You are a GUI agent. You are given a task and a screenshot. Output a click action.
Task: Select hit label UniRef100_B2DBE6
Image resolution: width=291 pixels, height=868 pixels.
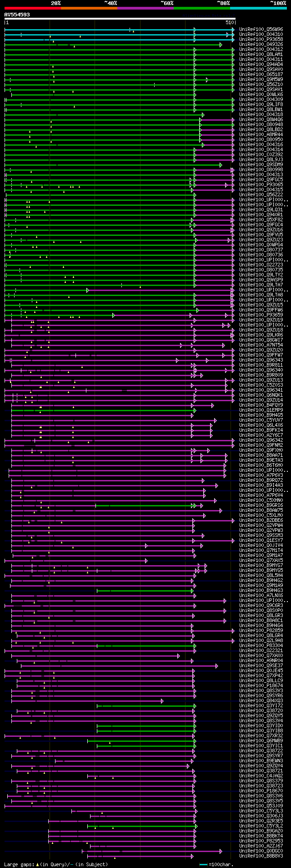coord(261,520)
